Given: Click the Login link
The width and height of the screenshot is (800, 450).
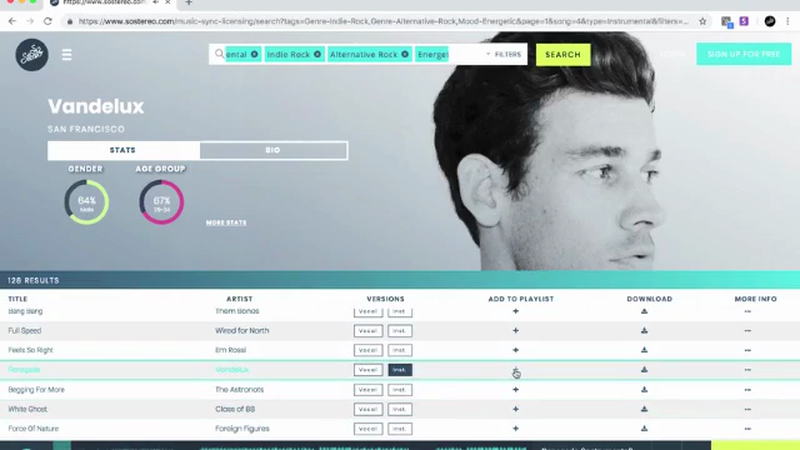Looking at the screenshot, I should pos(671,54).
